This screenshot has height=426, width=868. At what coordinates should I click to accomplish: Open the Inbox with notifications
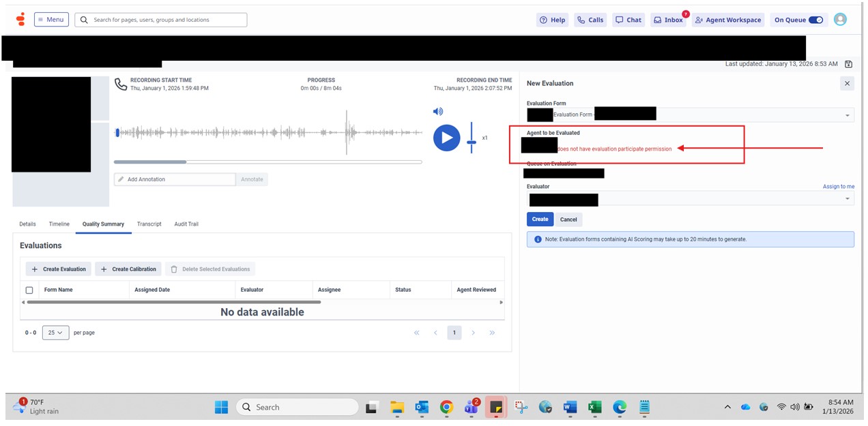[x=668, y=20]
